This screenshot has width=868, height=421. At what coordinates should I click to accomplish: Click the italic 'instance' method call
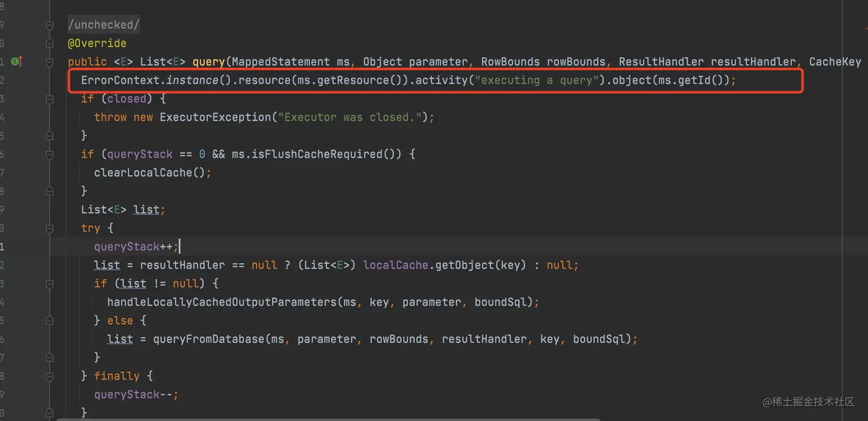pyautogui.click(x=192, y=80)
